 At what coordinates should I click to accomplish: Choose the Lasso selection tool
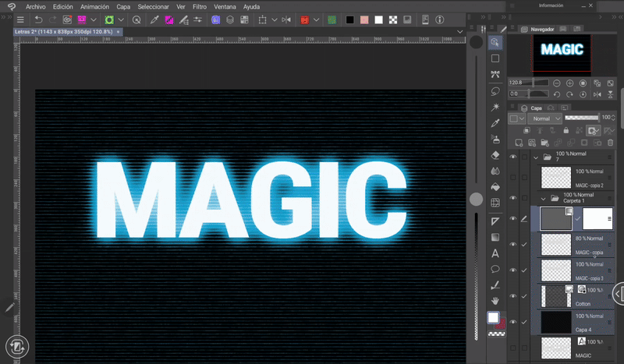[495, 90]
